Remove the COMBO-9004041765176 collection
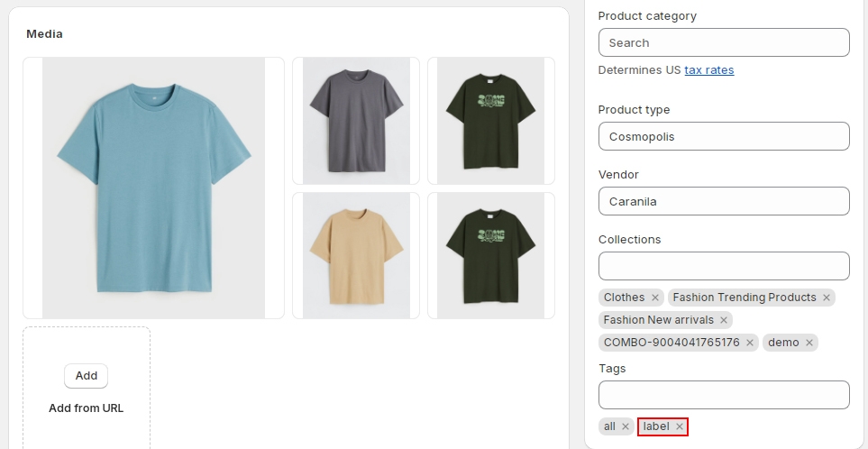Image resolution: width=868 pixels, height=449 pixels. [750, 343]
